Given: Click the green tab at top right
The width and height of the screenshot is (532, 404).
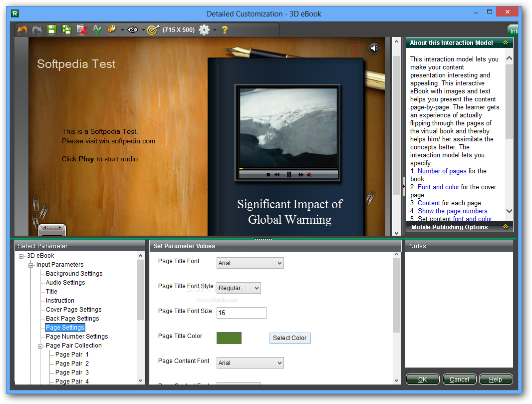Looking at the screenshot, I should [x=514, y=30].
